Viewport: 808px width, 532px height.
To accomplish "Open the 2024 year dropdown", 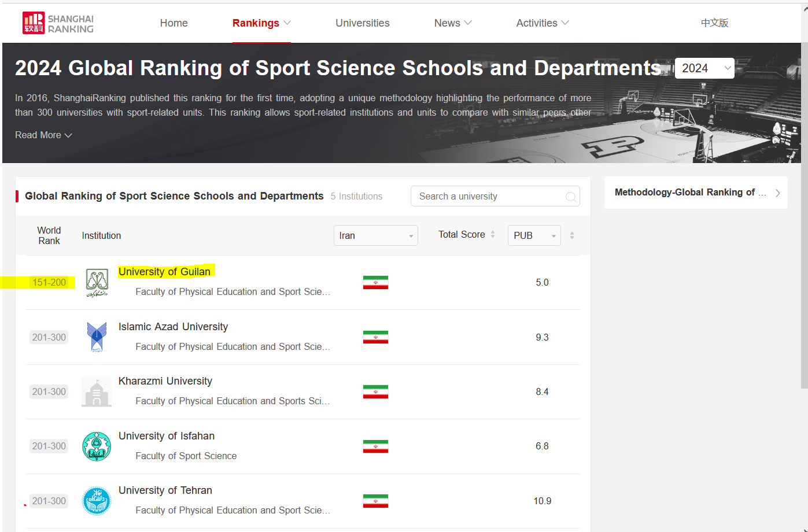I will (704, 68).
